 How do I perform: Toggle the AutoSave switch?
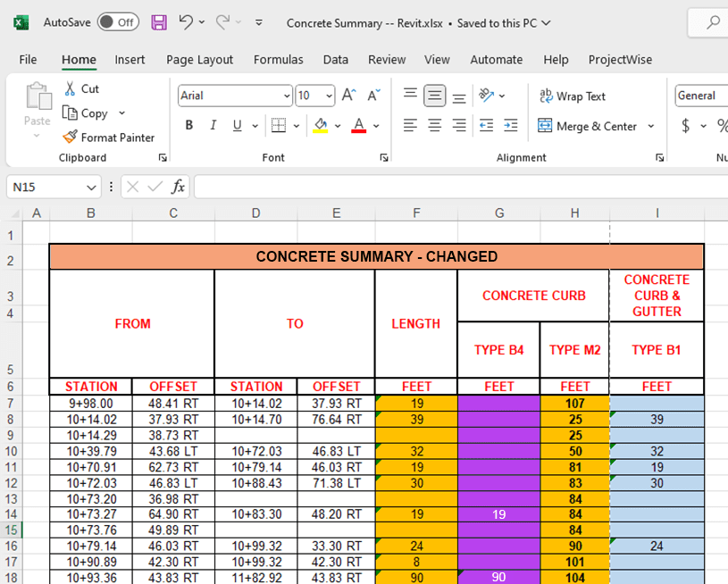(118, 22)
